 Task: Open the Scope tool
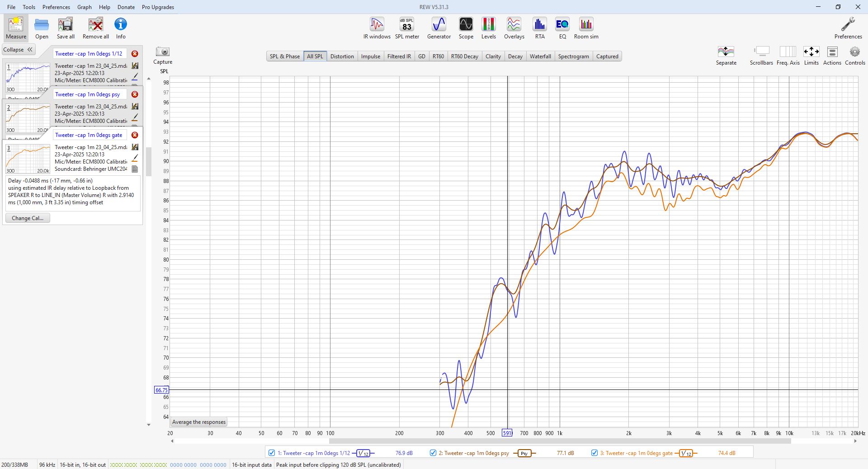tap(466, 28)
